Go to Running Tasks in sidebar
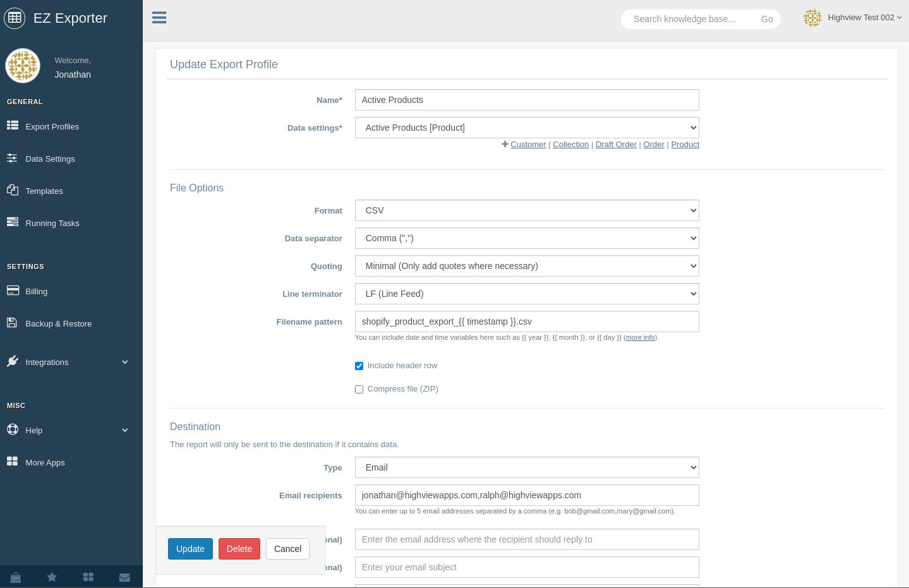The height and width of the screenshot is (588, 909). [x=52, y=223]
